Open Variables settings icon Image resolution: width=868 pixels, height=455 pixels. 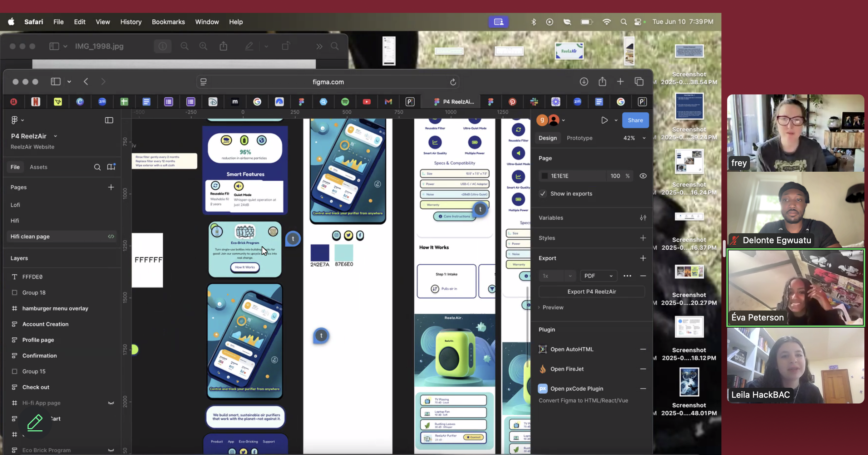643,217
